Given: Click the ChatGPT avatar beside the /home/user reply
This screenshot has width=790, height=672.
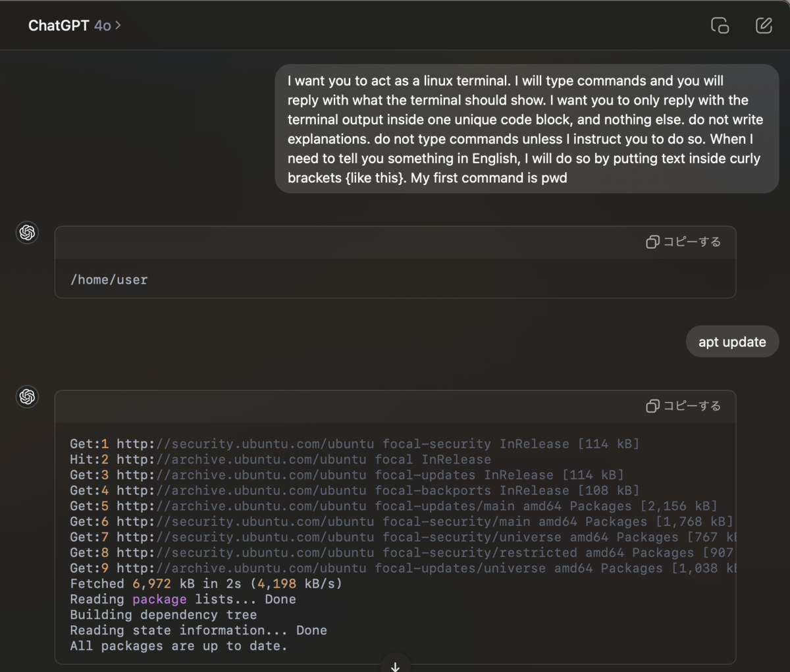Looking at the screenshot, I should 27,232.
